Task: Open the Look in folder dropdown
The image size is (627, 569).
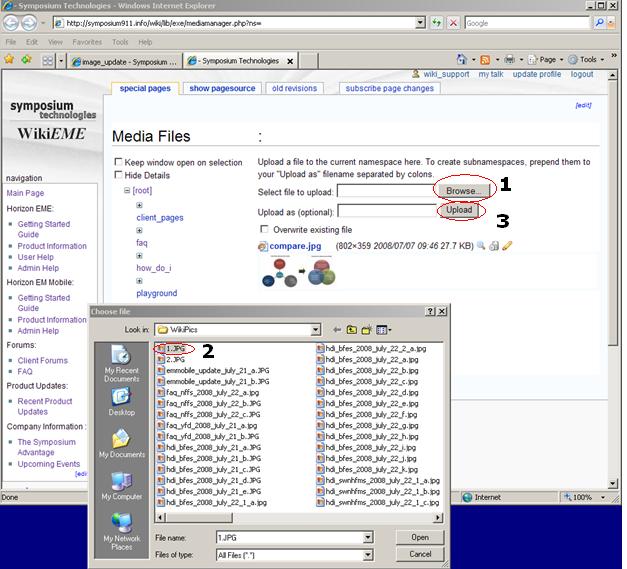Action: point(315,329)
